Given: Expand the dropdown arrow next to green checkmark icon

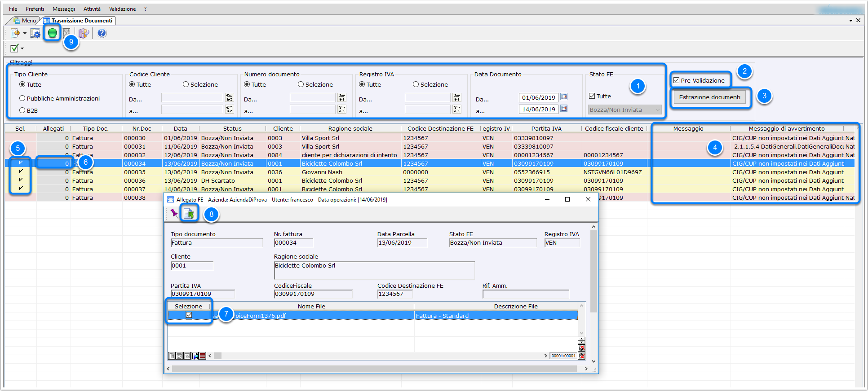Looking at the screenshot, I should click(x=22, y=48).
